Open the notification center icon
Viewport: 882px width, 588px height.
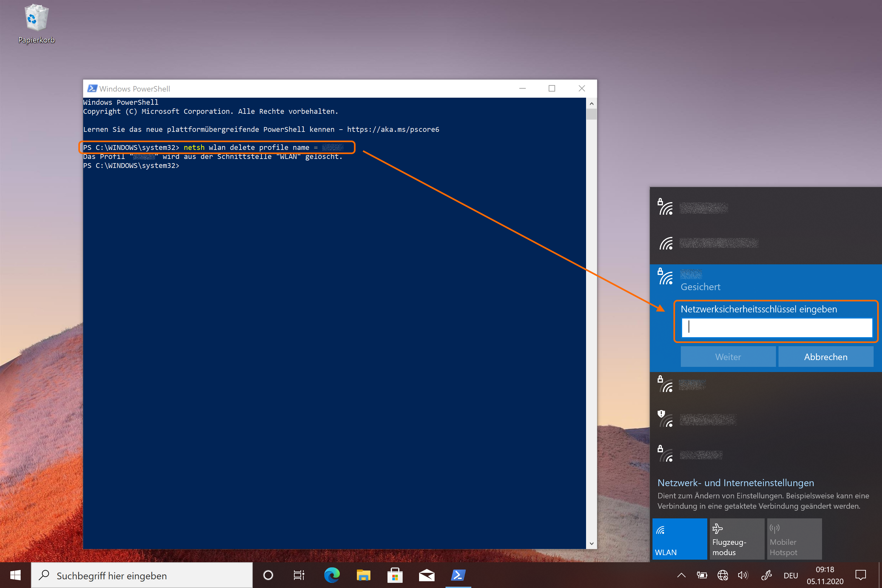coord(860,575)
